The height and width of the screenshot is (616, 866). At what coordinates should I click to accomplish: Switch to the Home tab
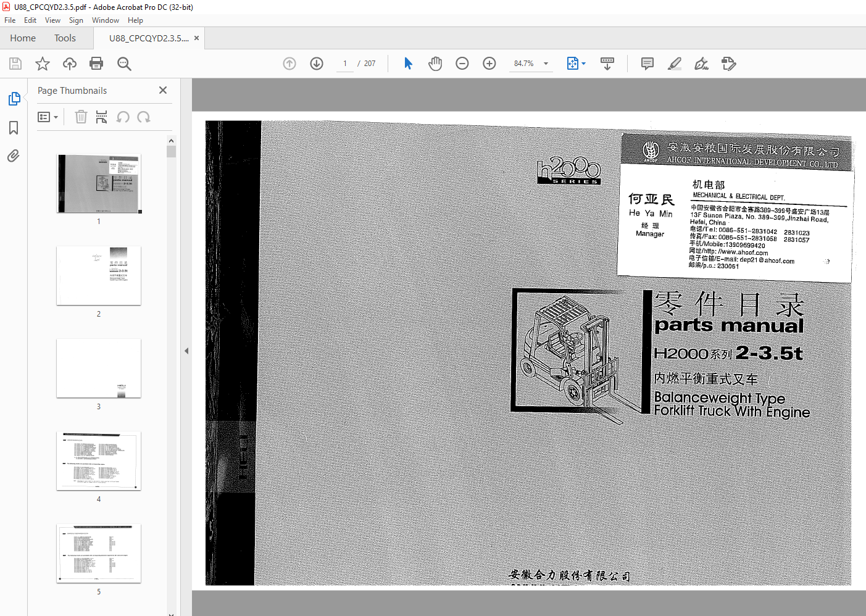pos(23,38)
